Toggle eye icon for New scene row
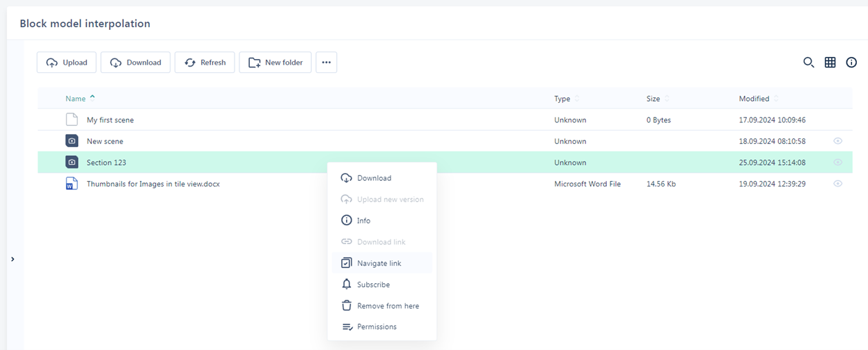Image resolution: width=868 pixels, height=350 pixels. point(837,141)
